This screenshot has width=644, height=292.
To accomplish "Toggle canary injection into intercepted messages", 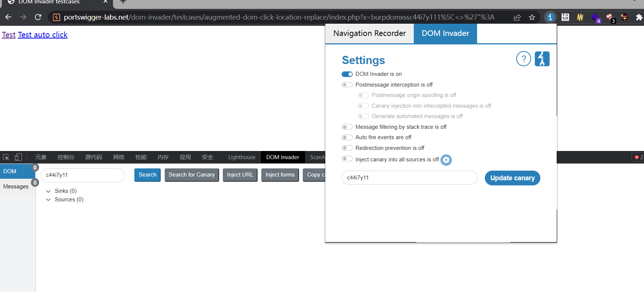I will 363,106.
